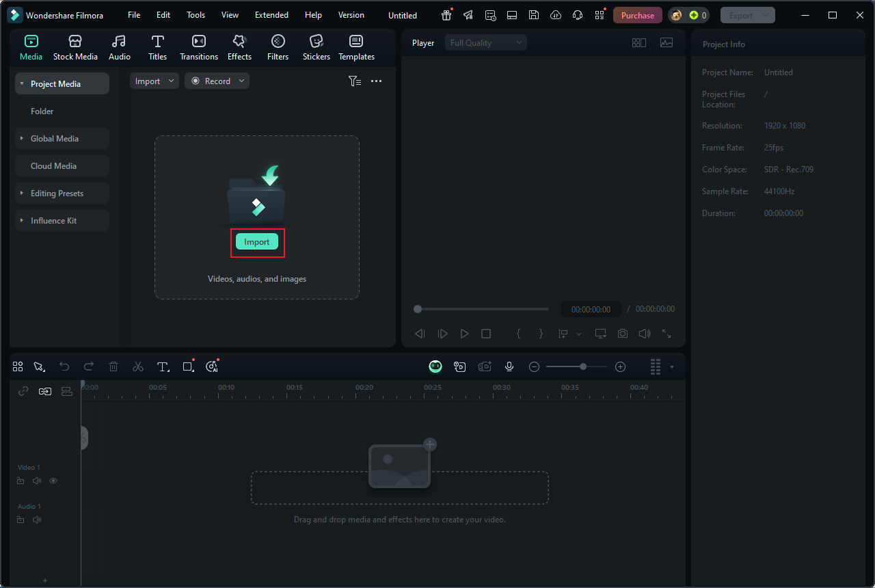The height and width of the screenshot is (588, 875).
Task: Click the Save project icon in the title bar
Action: pos(534,14)
